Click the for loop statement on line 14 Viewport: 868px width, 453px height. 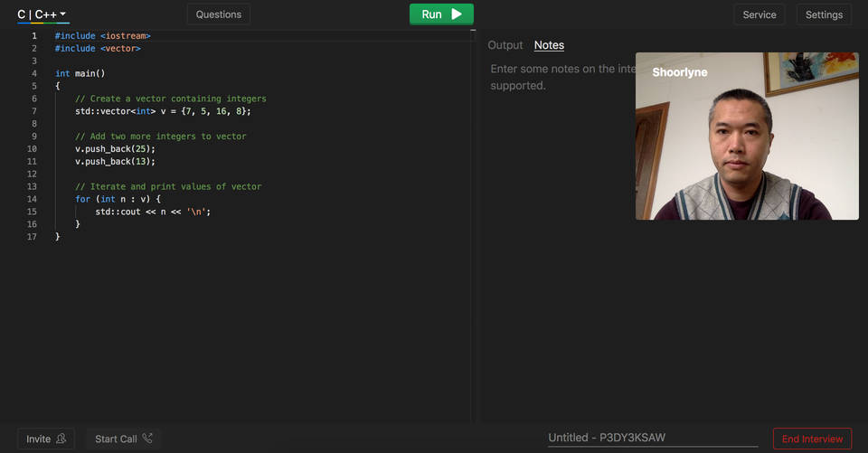[118, 199]
